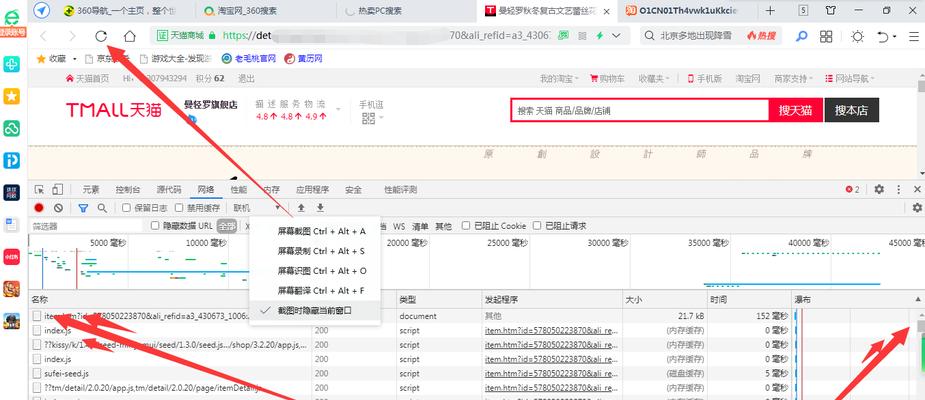Expand the 收藏夹 dropdown in Tmall header
The image size is (925, 400).
(656, 78)
